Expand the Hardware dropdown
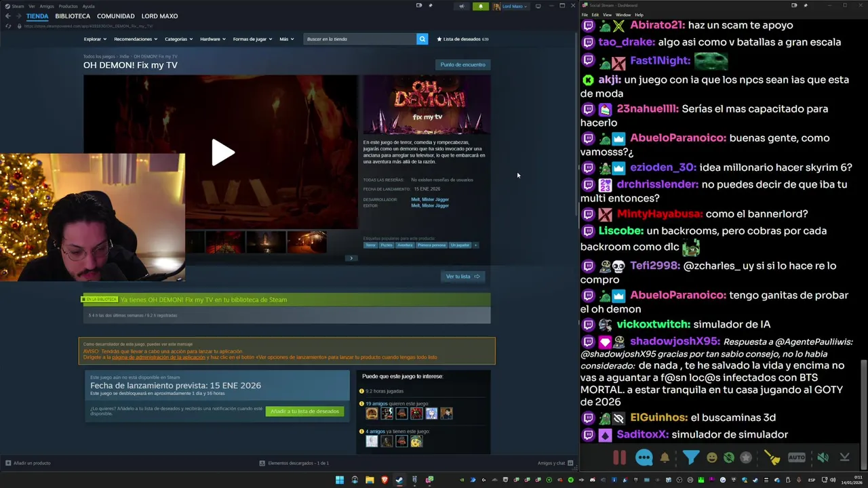The height and width of the screenshot is (488, 868). 212,39
